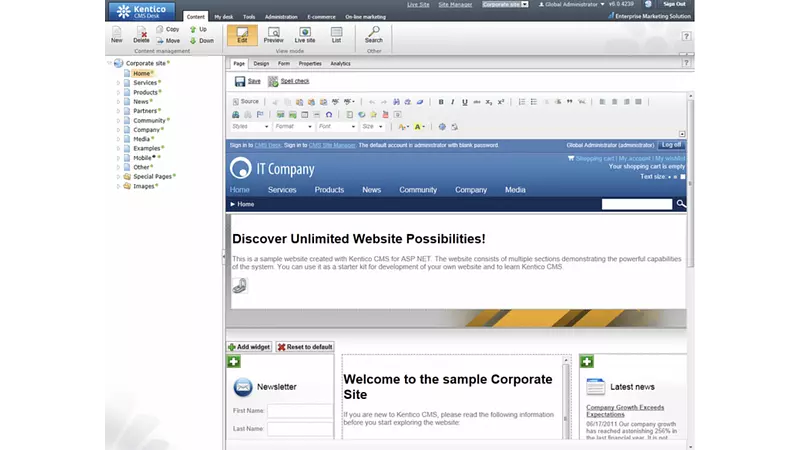Image resolution: width=800 pixels, height=450 pixels.
Task: Apply Subscript formatting
Action: tap(489, 102)
